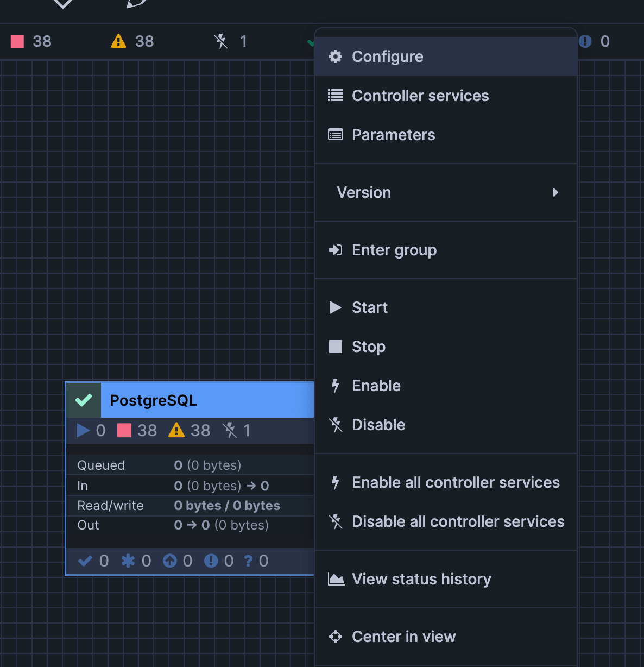Open View status history chart
This screenshot has height=667, width=644.
[445, 579]
